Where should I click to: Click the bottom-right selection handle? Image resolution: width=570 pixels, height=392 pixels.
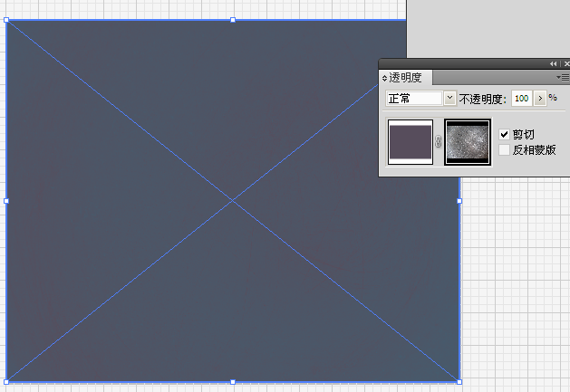click(x=459, y=382)
